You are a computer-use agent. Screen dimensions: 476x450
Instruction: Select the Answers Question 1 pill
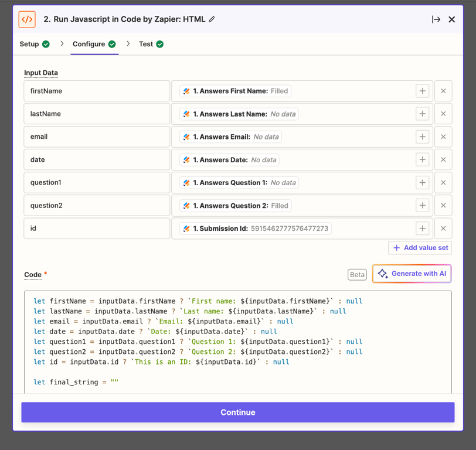239,183
